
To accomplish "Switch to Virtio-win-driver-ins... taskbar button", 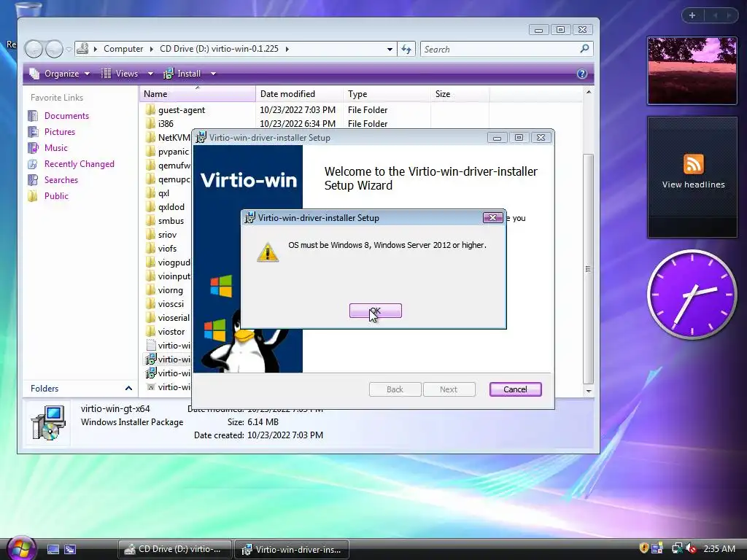I will [x=292, y=549].
